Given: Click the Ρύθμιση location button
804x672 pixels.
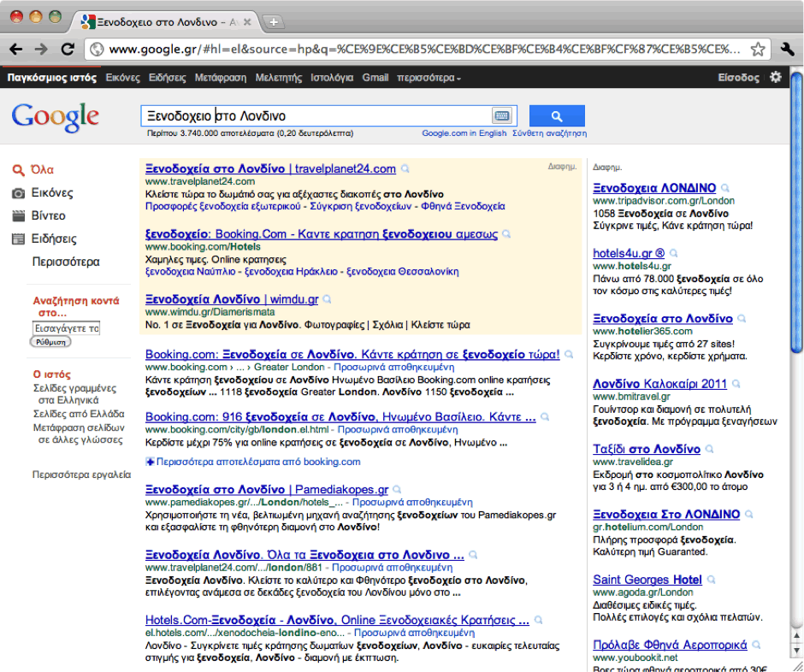Looking at the screenshot, I should (50, 342).
